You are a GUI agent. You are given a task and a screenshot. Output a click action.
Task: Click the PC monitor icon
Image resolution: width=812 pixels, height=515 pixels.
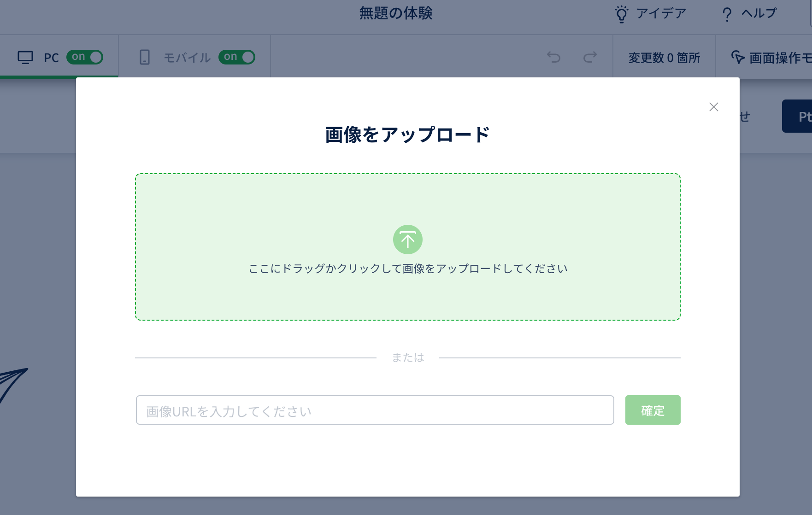coord(25,58)
